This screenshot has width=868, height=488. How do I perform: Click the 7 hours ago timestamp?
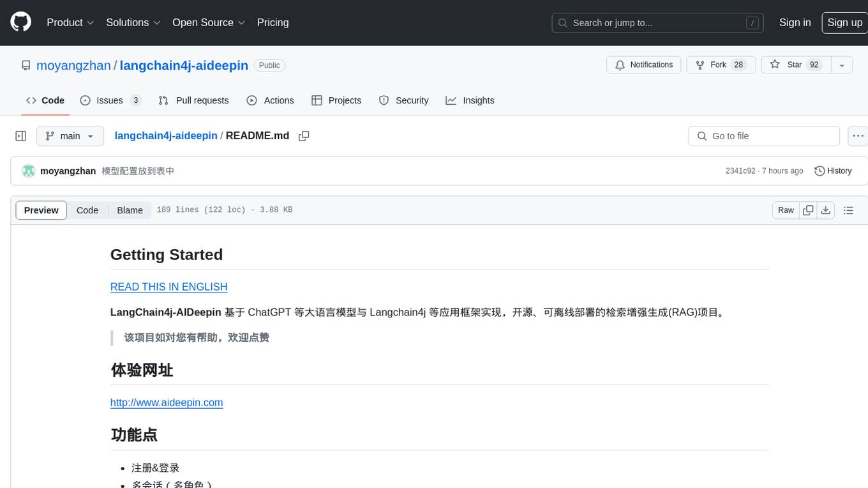[x=783, y=171]
